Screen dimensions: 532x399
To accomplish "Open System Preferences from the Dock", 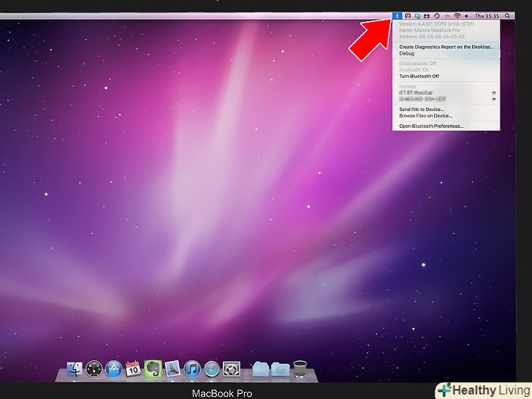I will point(232,369).
